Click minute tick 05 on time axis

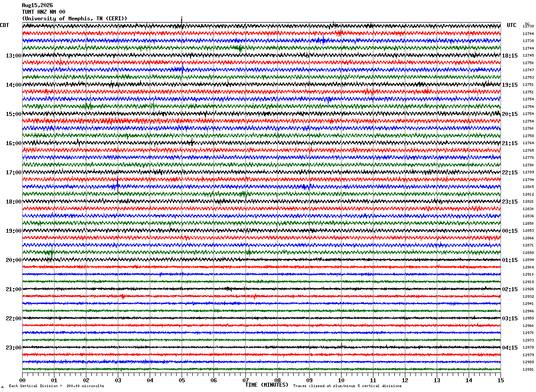pos(182,380)
